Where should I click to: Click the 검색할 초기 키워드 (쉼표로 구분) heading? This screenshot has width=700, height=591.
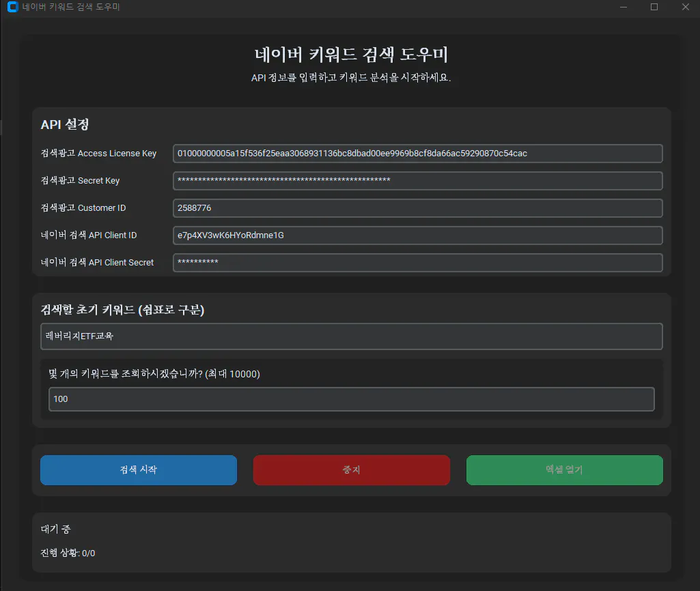(x=122, y=310)
